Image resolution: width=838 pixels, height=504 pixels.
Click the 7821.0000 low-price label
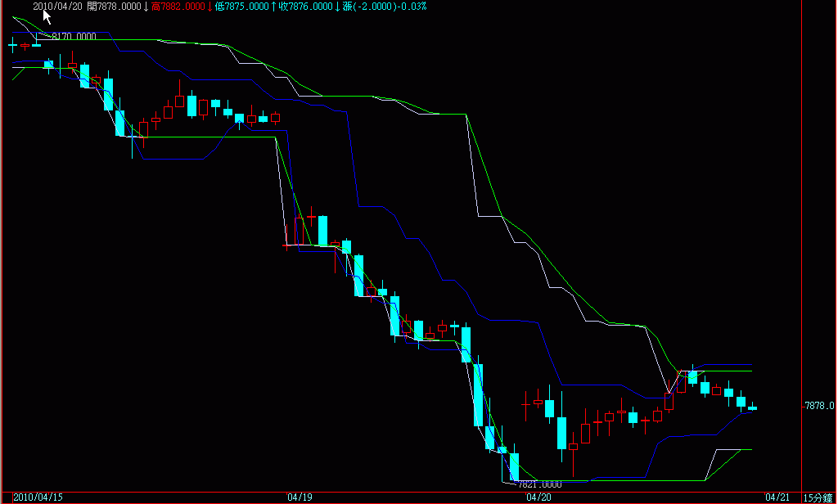click(540, 484)
